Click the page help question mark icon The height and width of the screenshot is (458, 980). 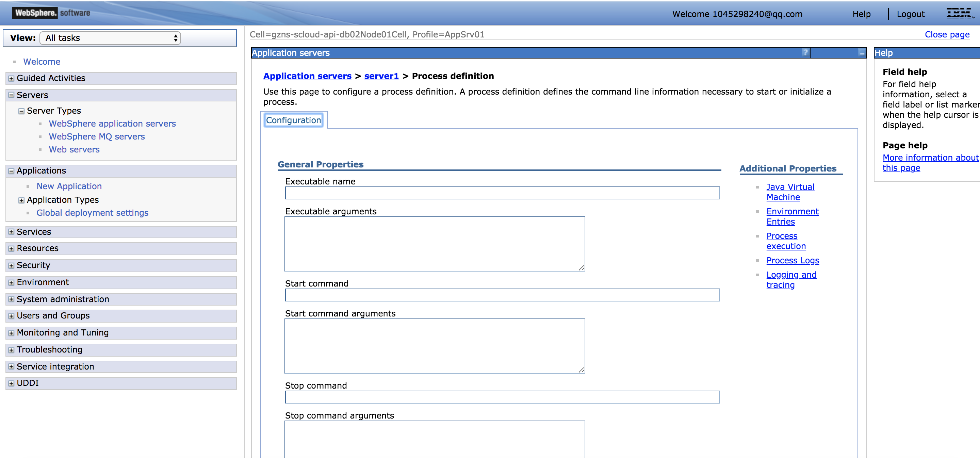[x=805, y=52]
